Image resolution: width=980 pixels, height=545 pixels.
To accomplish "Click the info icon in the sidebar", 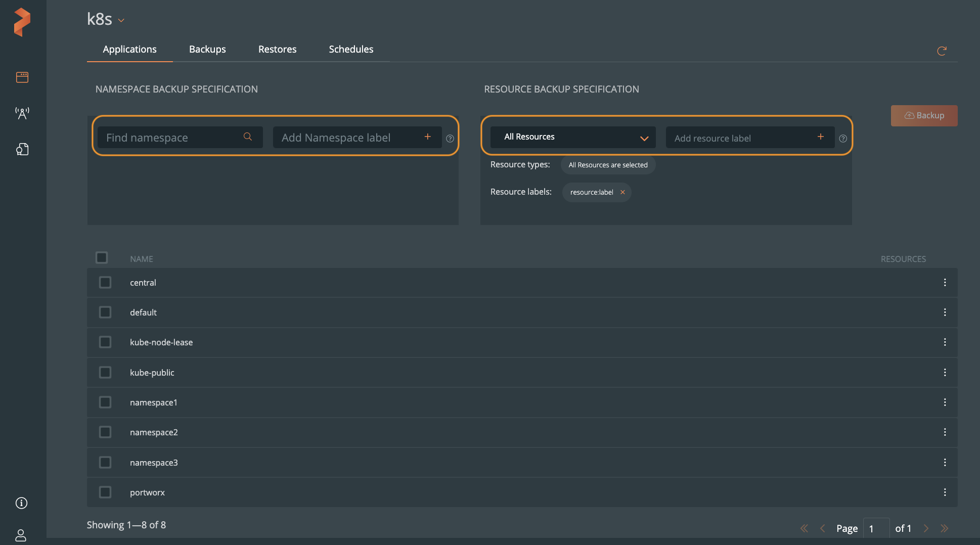I will pyautogui.click(x=21, y=503).
